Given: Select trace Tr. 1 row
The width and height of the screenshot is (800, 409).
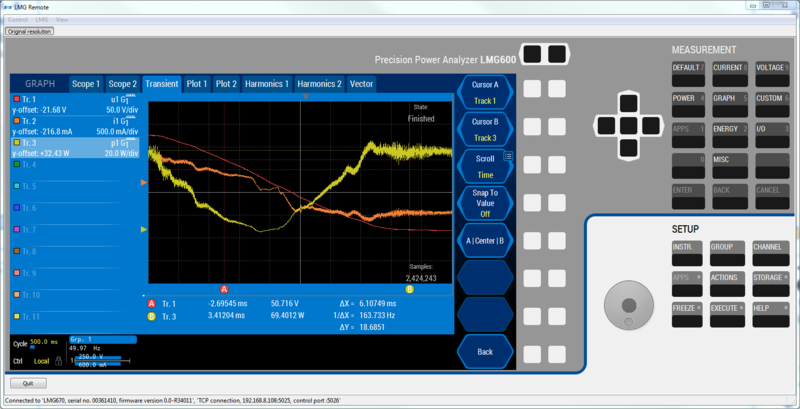Looking at the screenshot, I should click(x=76, y=104).
